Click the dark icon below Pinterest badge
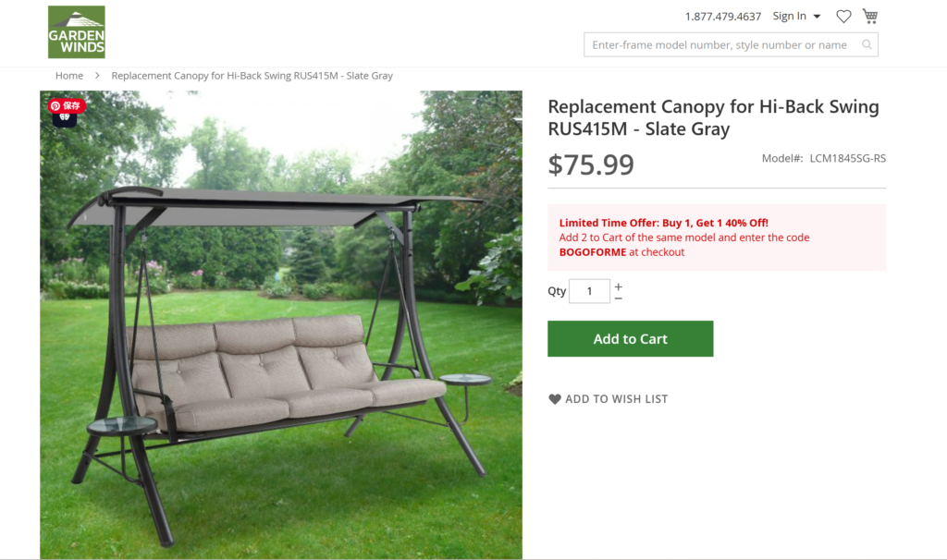This screenshot has width=947, height=560. 65,119
